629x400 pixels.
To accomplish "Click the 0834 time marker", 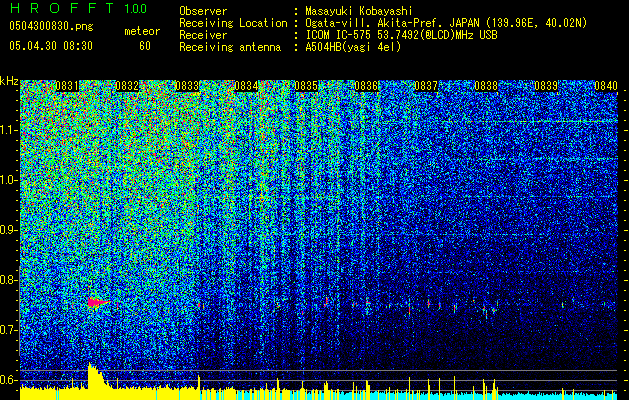I will 246,86.
